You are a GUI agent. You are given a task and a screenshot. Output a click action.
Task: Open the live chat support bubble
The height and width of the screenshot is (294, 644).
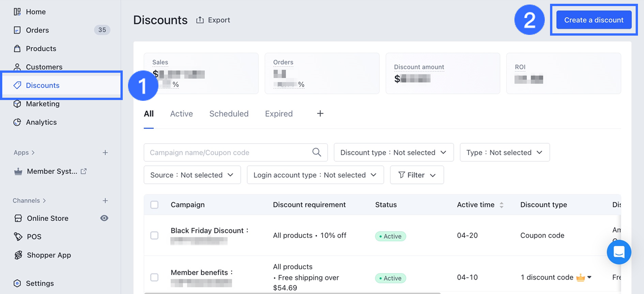[619, 252]
